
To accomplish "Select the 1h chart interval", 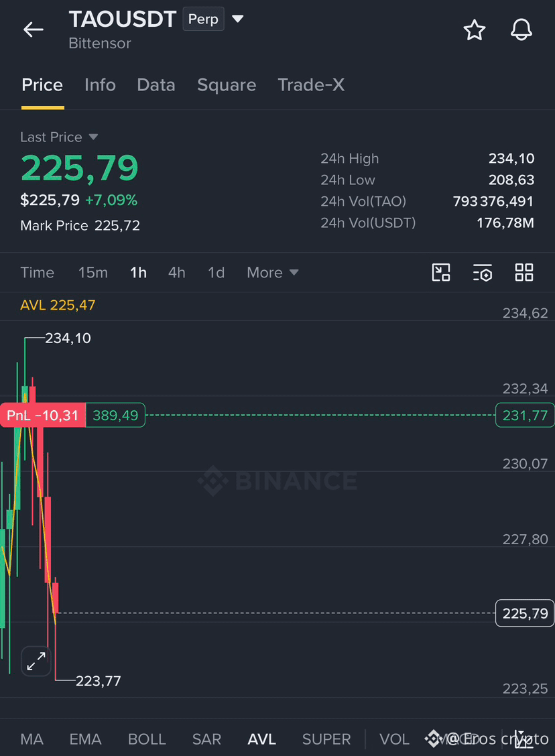I will pos(138,272).
